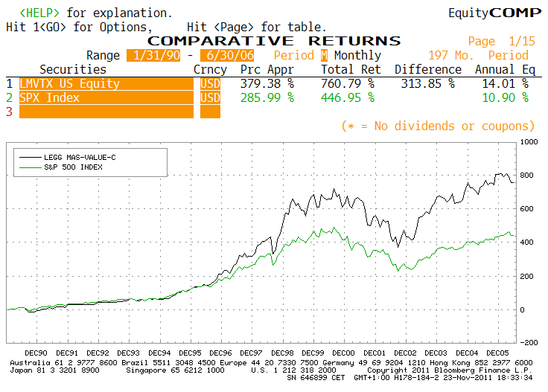The width and height of the screenshot is (548, 392).
Task: Click the 760.79 % total return value
Action: 348,84
